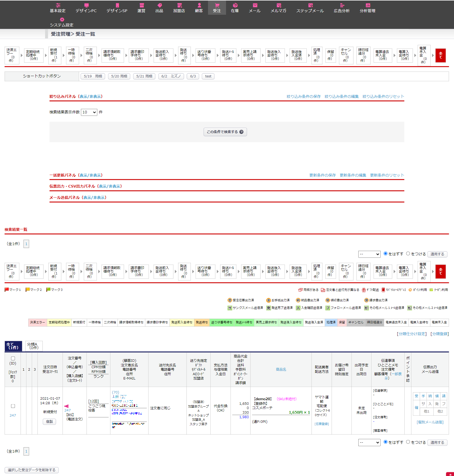Open the ステップメール navigation icon

pos(310,5)
